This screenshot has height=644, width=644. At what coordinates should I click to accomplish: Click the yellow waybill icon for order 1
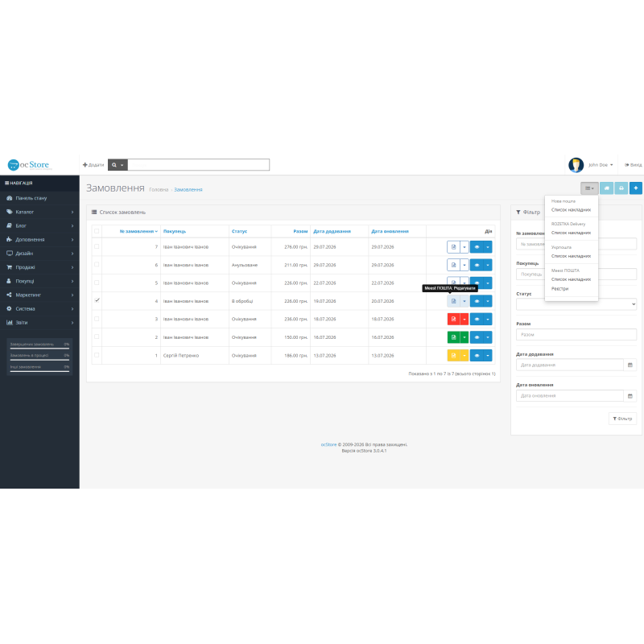(453, 355)
